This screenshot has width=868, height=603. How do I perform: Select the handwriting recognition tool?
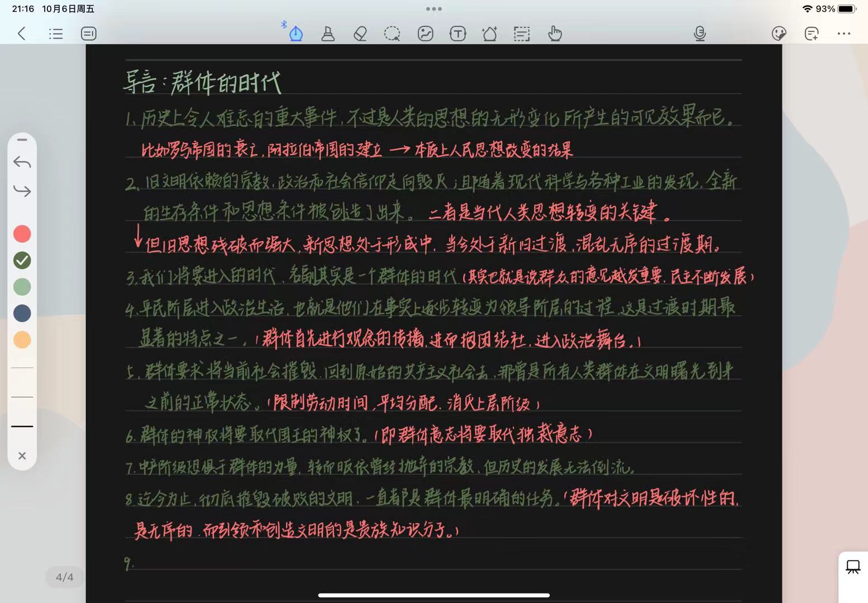click(x=522, y=33)
